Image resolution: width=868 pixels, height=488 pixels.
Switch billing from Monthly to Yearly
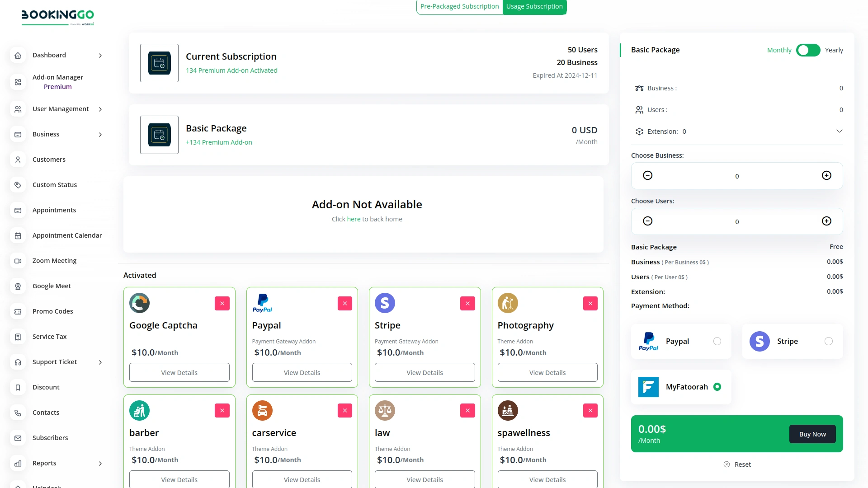(808, 50)
